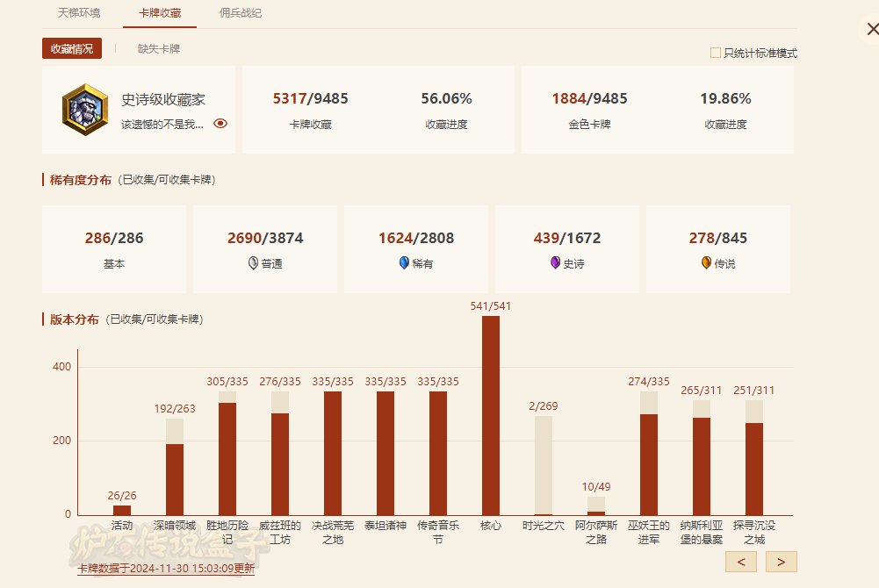Show the 缺失卡牌 missing cards view
Image resolution: width=879 pixels, height=588 pixels.
(159, 49)
